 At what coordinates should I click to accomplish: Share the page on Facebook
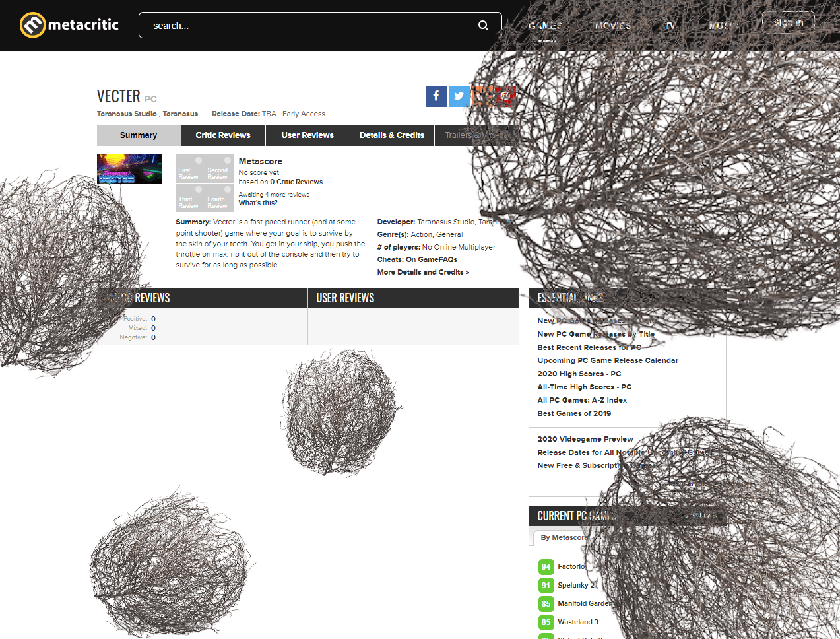click(x=436, y=96)
